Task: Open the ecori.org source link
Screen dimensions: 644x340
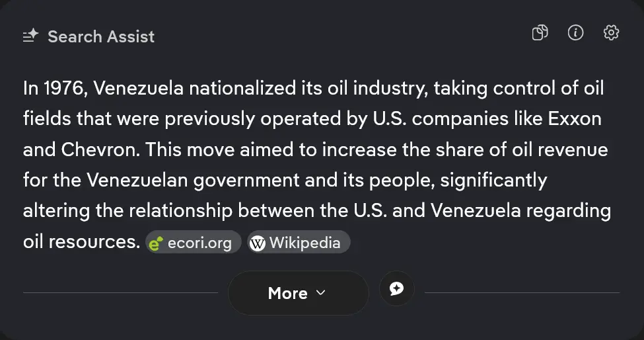Action: [199, 243]
